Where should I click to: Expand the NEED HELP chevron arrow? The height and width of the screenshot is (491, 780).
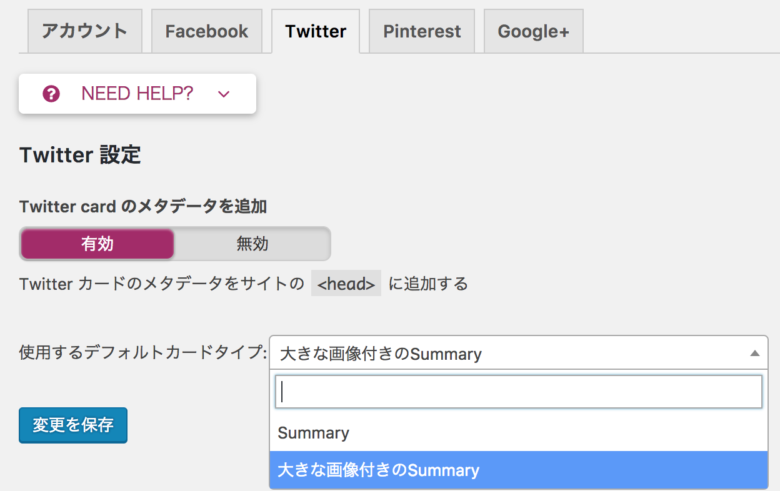tap(223, 94)
